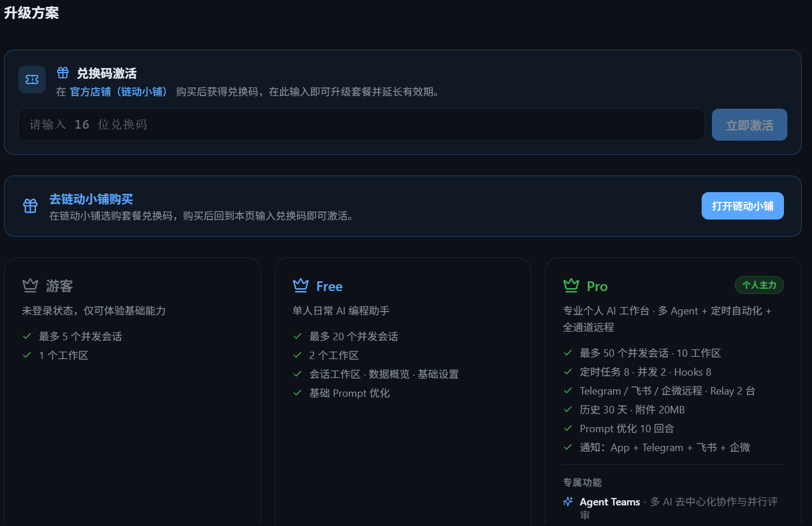Click the gift icon beside 去链动小铺购买
812x526 pixels.
tap(30, 206)
